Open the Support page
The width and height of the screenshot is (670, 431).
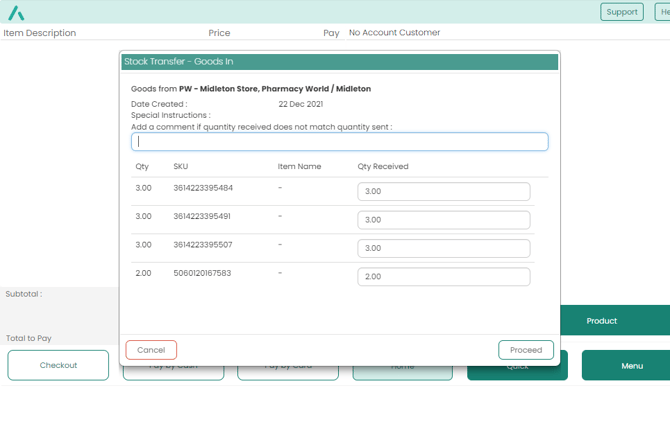point(621,12)
